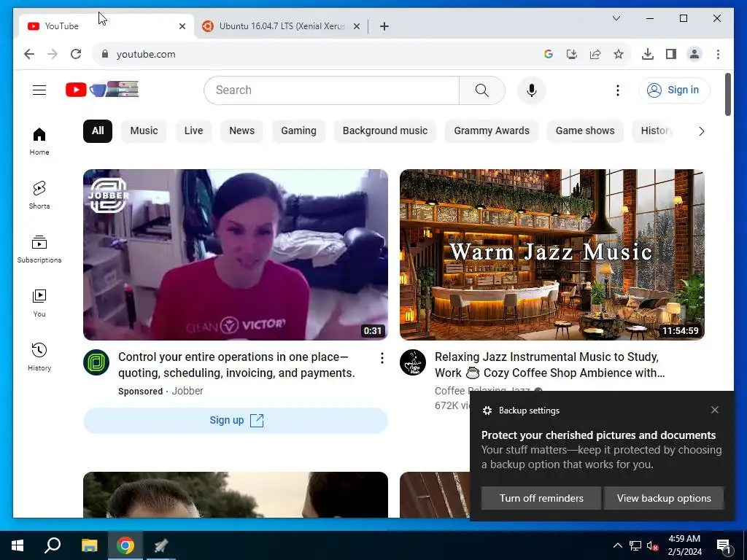This screenshot has width=747, height=560.
Task: Click the browser forward arrow
Action: click(x=53, y=54)
